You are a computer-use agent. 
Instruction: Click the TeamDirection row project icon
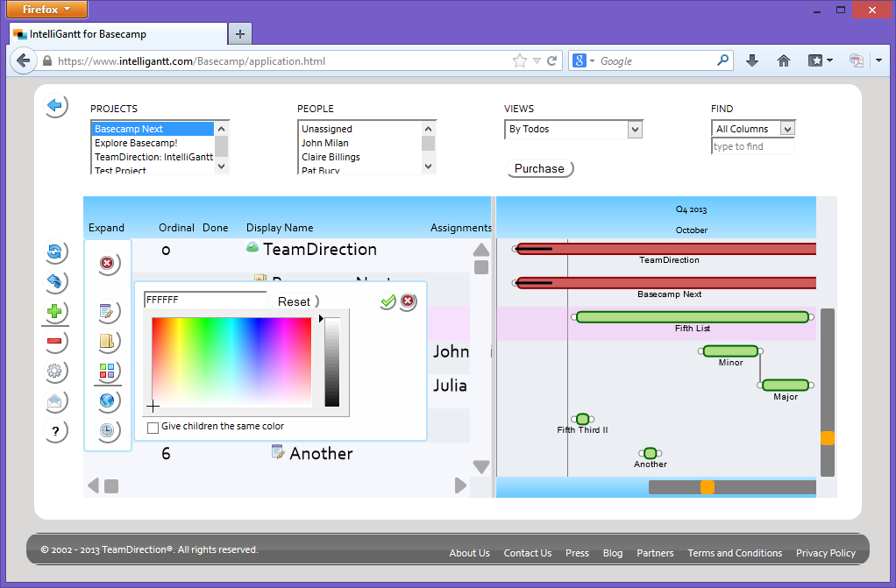(x=252, y=247)
